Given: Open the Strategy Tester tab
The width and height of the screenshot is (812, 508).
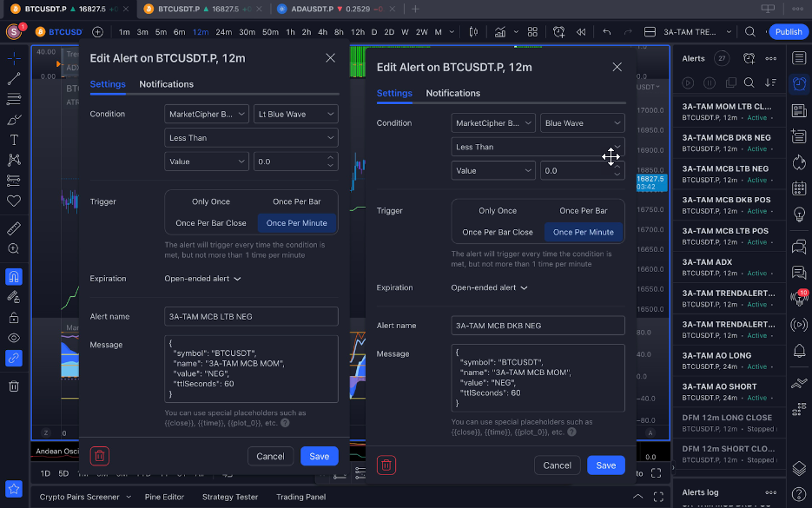Looking at the screenshot, I should coord(230,497).
